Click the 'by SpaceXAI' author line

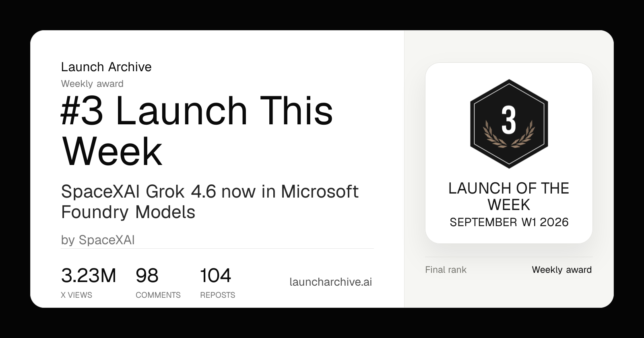[98, 240]
